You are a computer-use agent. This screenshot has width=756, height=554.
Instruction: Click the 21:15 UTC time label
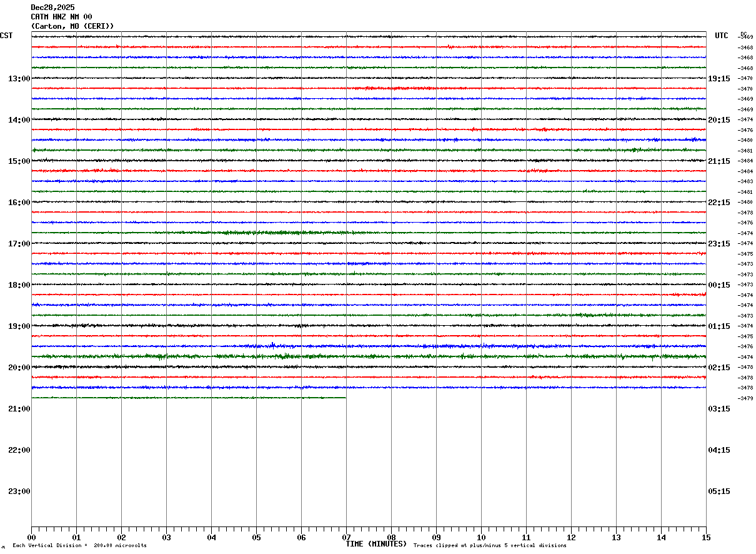point(719,161)
